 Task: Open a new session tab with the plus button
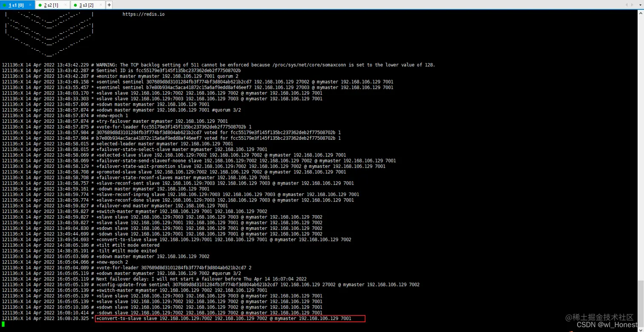pyautogui.click(x=109, y=5)
